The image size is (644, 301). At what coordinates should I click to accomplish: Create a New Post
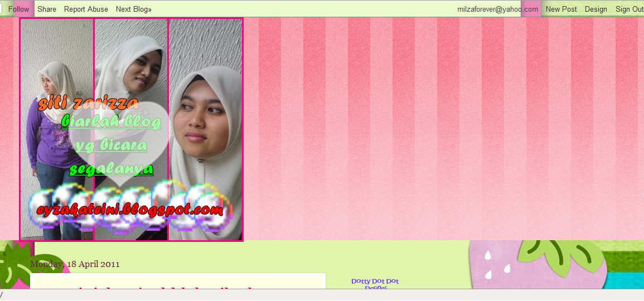pos(561,9)
